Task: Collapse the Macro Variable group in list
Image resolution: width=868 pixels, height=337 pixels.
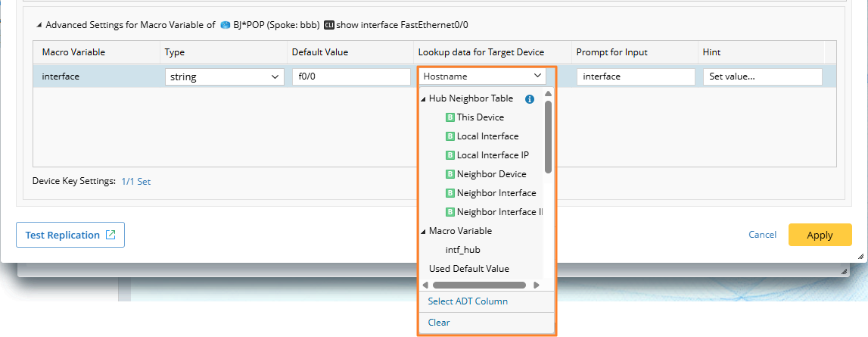Action: [x=422, y=231]
